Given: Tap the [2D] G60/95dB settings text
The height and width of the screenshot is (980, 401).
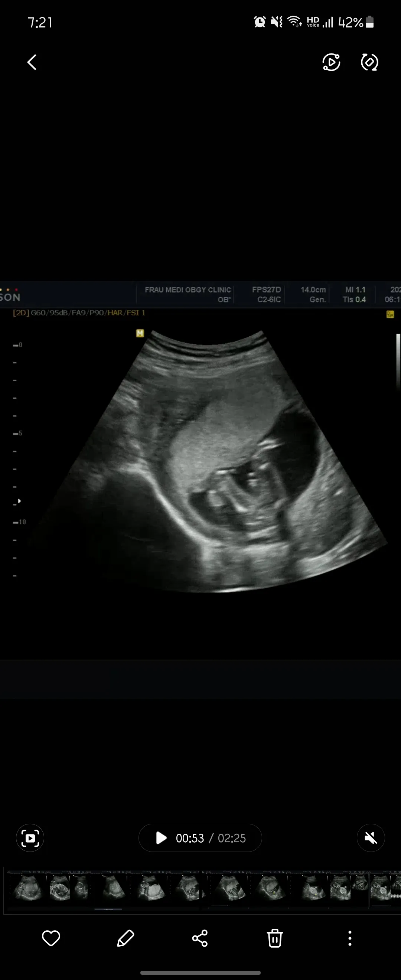Looking at the screenshot, I should [x=79, y=313].
